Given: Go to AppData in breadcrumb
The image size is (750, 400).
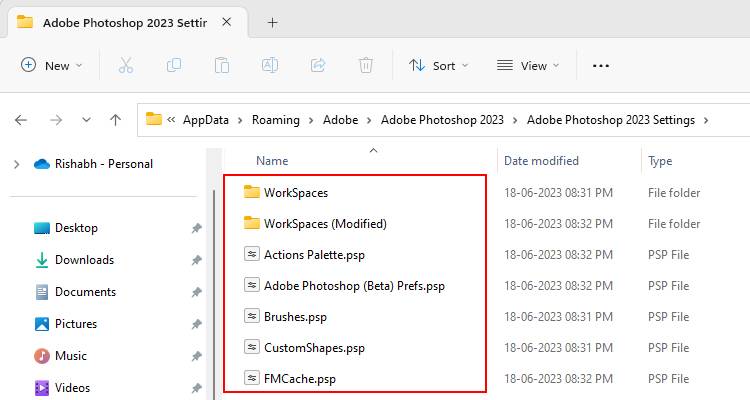Looking at the screenshot, I should click(x=206, y=120).
